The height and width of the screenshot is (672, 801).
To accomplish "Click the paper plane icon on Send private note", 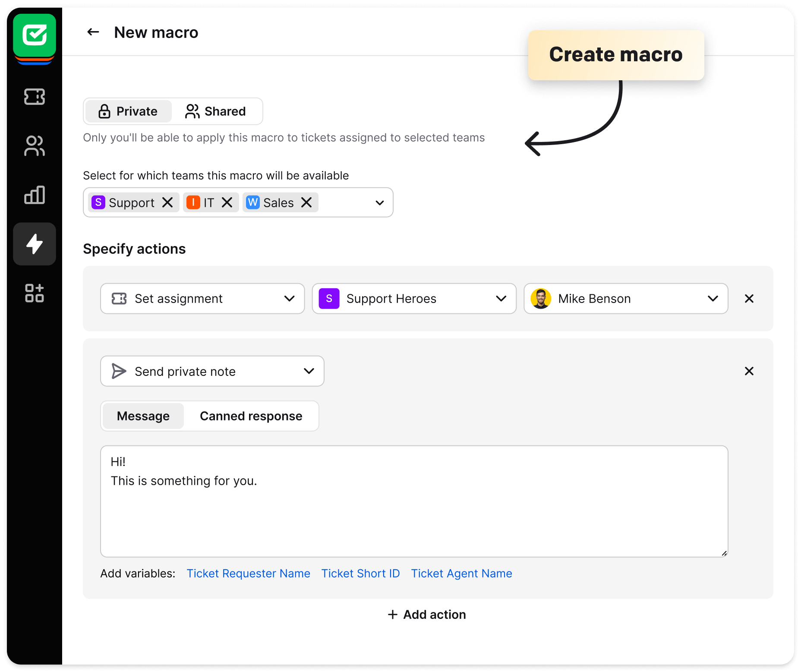I will coord(120,371).
